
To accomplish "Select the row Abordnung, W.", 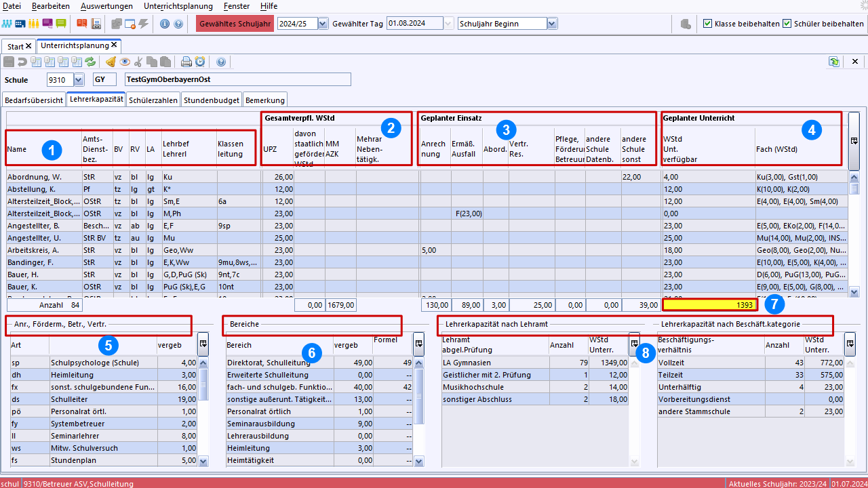I will (427, 177).
